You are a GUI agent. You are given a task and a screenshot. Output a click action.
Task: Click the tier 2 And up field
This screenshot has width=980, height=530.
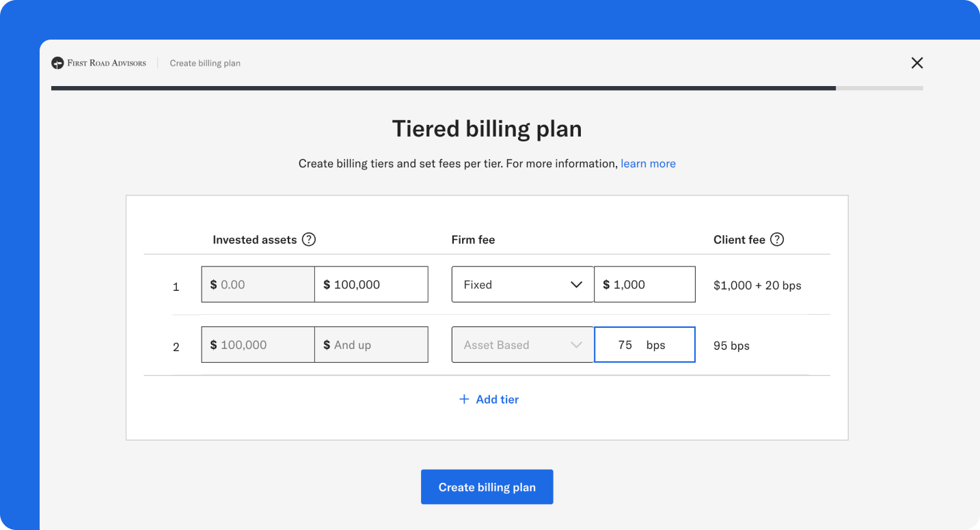click(x=372, y=345)
